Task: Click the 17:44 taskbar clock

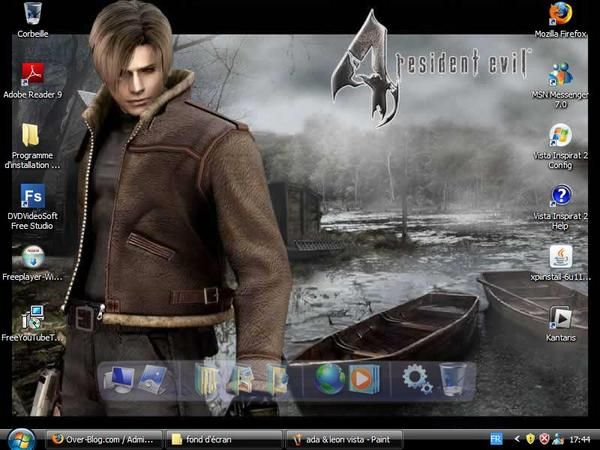Action: (579, 439)
